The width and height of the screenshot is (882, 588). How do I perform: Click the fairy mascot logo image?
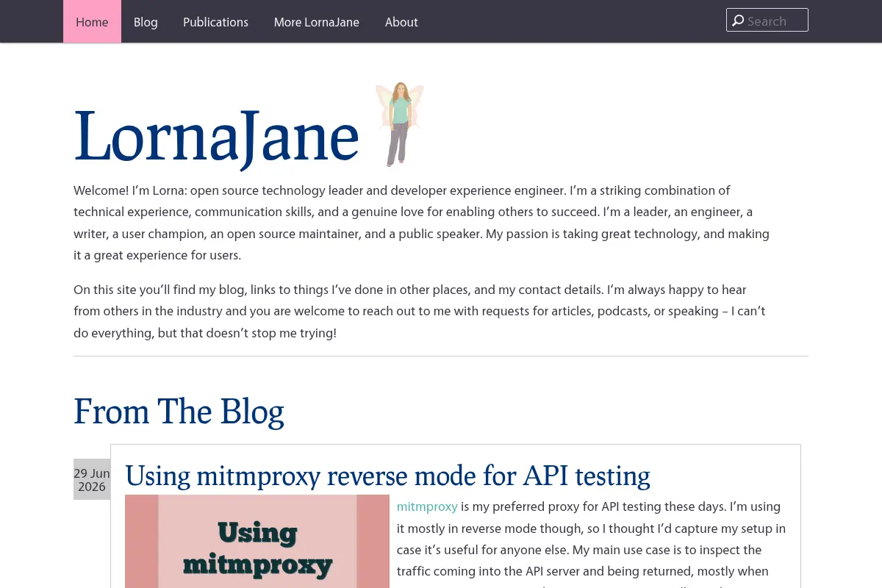[399, 124]
